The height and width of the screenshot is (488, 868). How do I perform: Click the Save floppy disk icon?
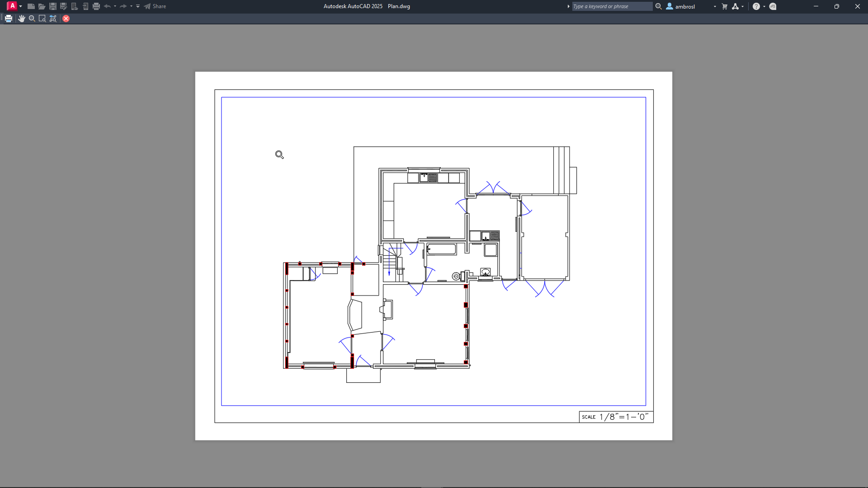[x=53, y=6]
